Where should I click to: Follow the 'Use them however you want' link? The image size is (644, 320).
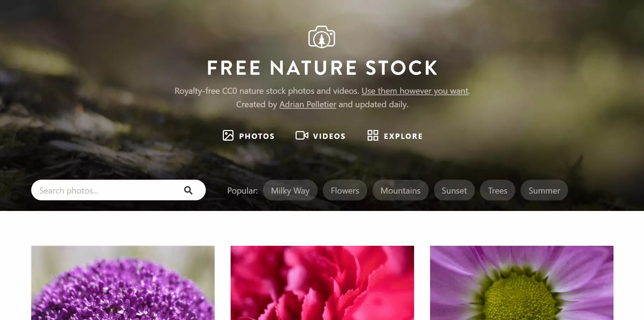[x=415, y=91]
